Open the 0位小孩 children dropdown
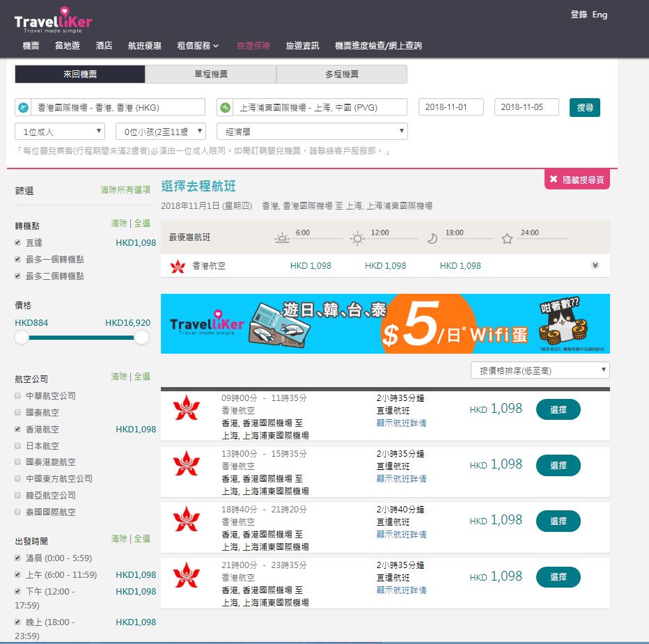Screen dimensions: 649x644 coord(161,132)
